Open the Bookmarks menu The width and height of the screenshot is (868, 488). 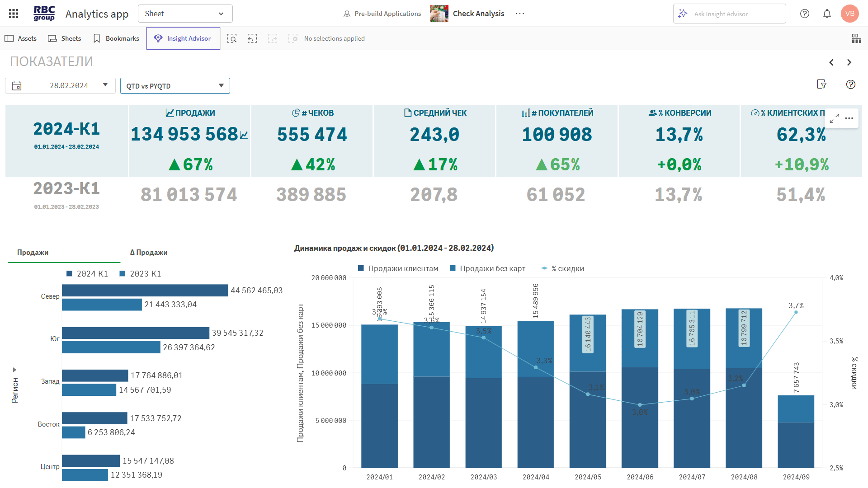116,38
